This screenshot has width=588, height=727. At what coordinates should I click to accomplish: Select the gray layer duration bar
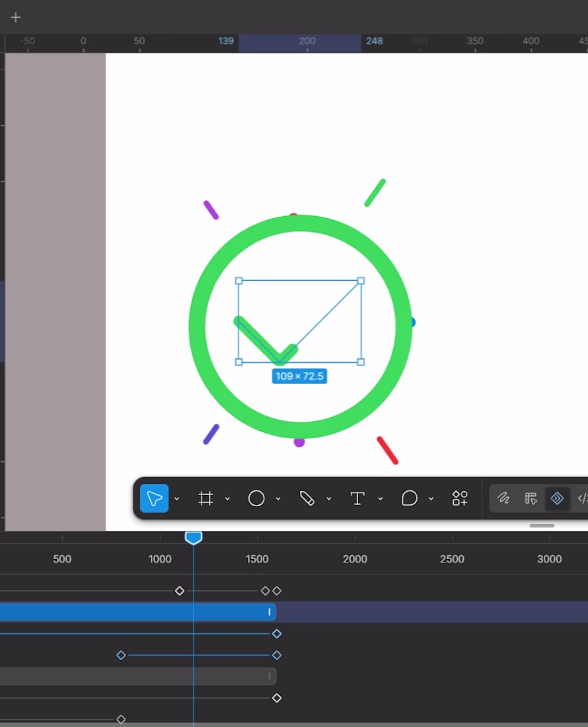tap(138, 676)
